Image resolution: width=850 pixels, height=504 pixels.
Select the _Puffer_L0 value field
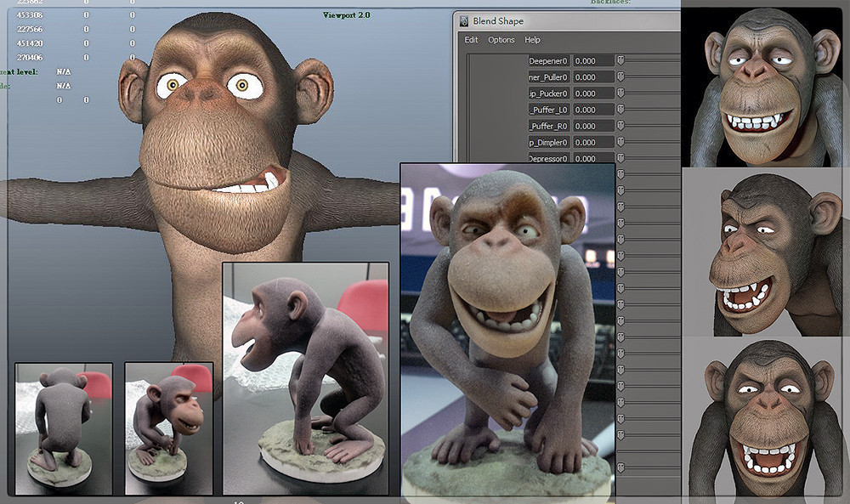pos(593,110)
